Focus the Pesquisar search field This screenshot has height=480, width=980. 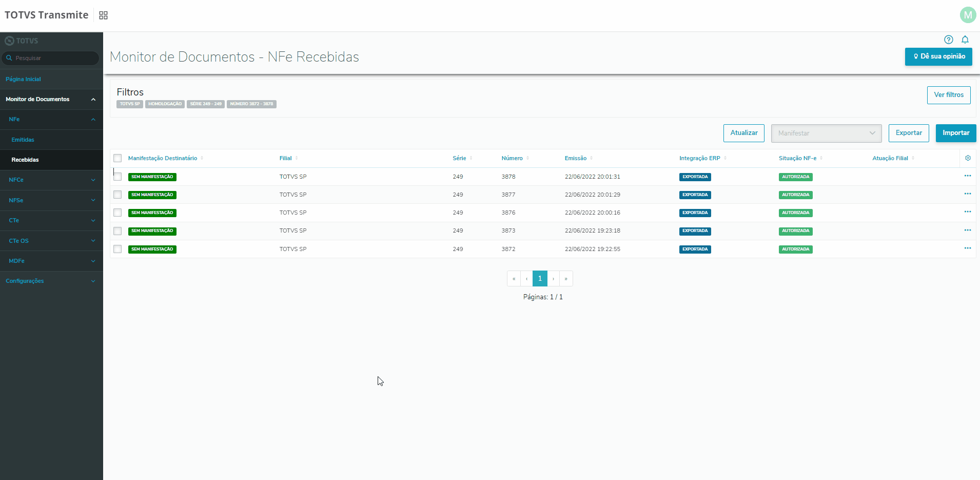[x=50, y=58]
